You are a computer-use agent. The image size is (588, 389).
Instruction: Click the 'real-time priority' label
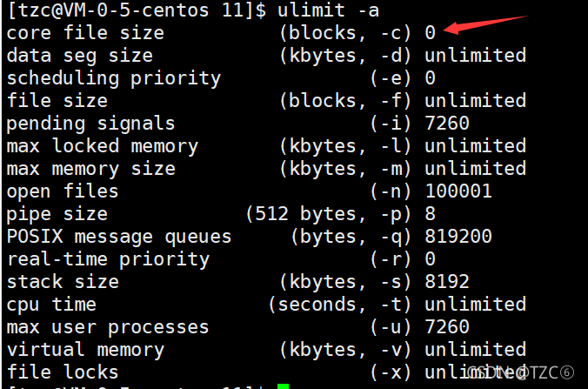click(x=109, y=259)
